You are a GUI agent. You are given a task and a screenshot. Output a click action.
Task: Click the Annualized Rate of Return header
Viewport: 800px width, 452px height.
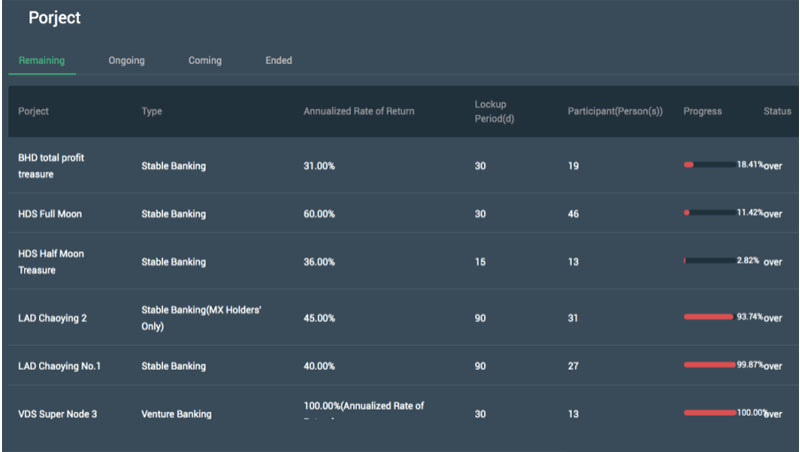(359, 111)
